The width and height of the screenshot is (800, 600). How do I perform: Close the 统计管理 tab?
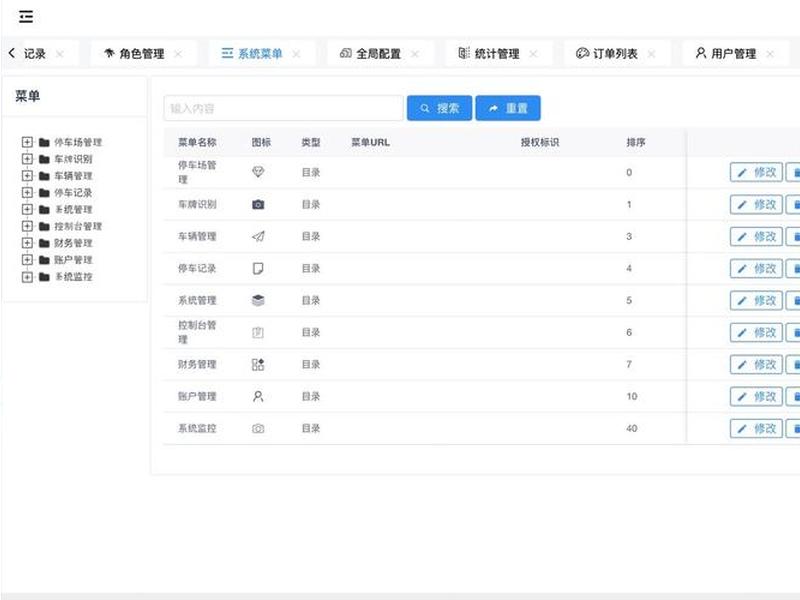pos(533,54)
